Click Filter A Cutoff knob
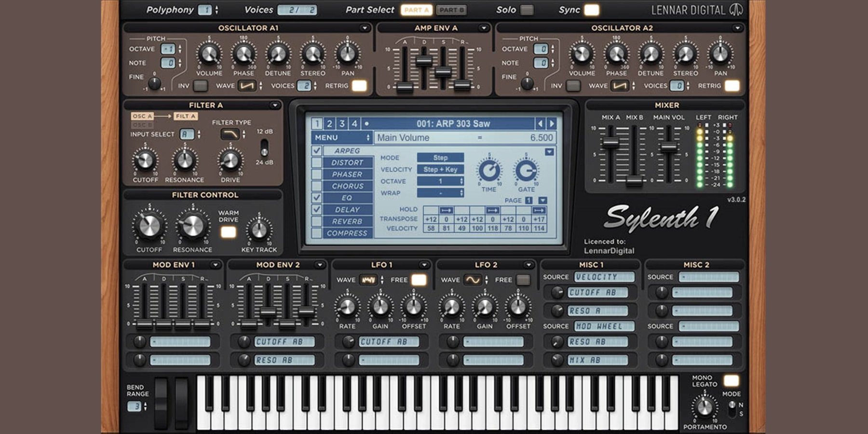The height and width of the screenshot is (434, 868). (145, 161)
